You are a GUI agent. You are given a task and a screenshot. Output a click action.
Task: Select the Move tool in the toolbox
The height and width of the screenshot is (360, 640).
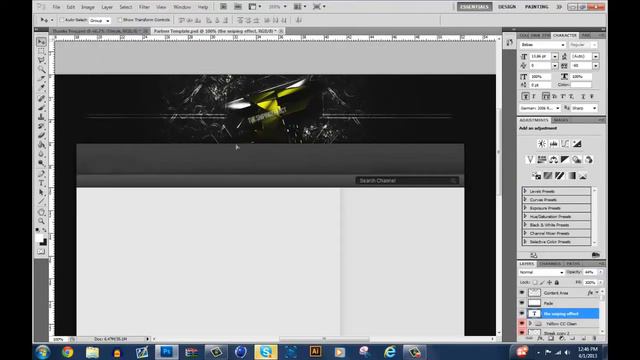point(41,42)
